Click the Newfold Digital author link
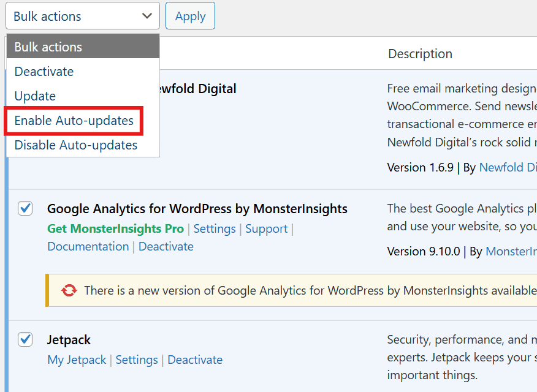The width and height of the screenshot is (537, 392). (x=508, y=167)
